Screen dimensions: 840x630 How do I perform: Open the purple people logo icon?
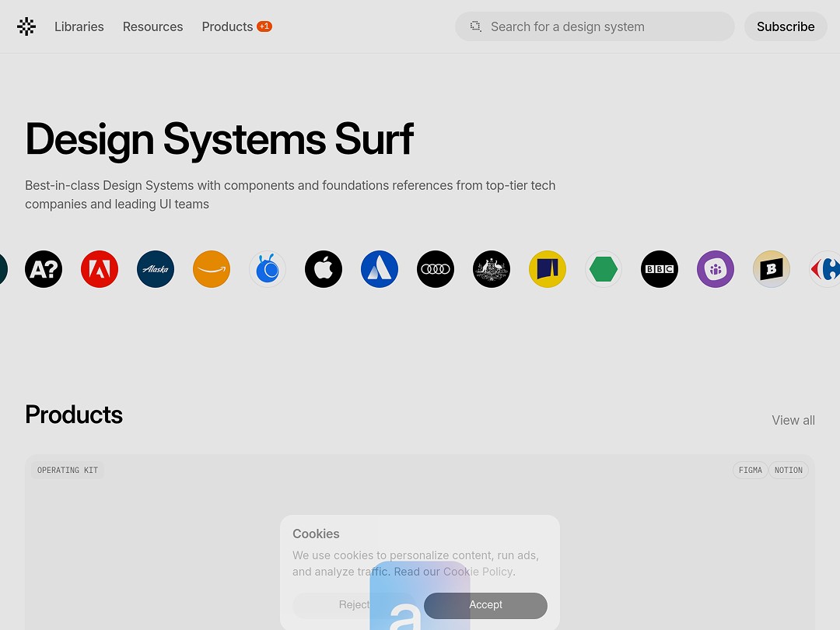716,269
